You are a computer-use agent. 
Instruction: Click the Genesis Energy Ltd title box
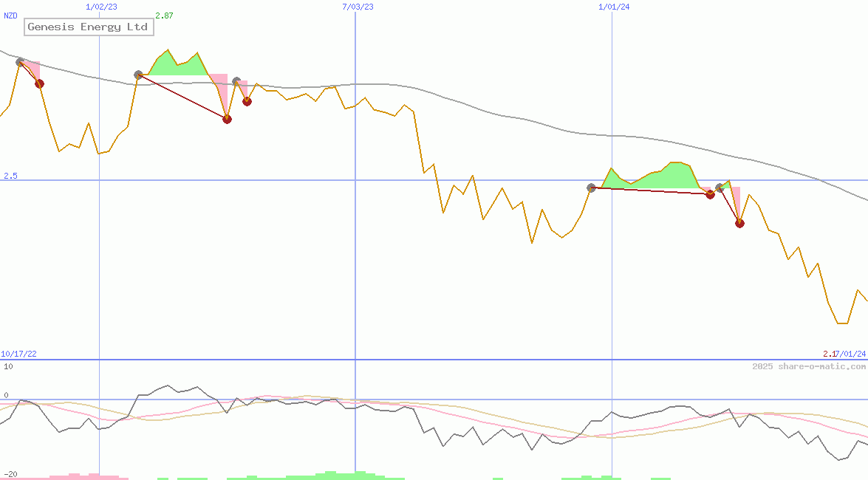[x=89, y=27]
